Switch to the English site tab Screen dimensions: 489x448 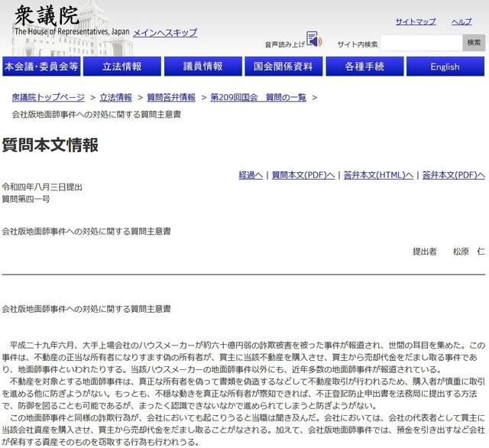tap(445, 67)
